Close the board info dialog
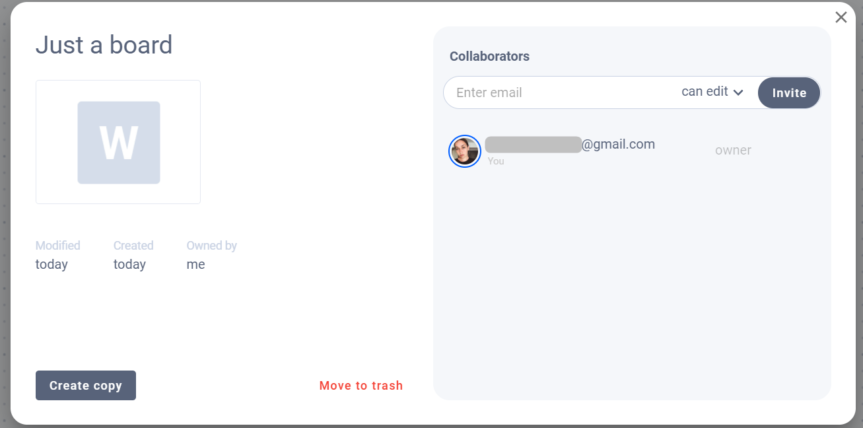 pyautogui.click(x=840, y=18)
